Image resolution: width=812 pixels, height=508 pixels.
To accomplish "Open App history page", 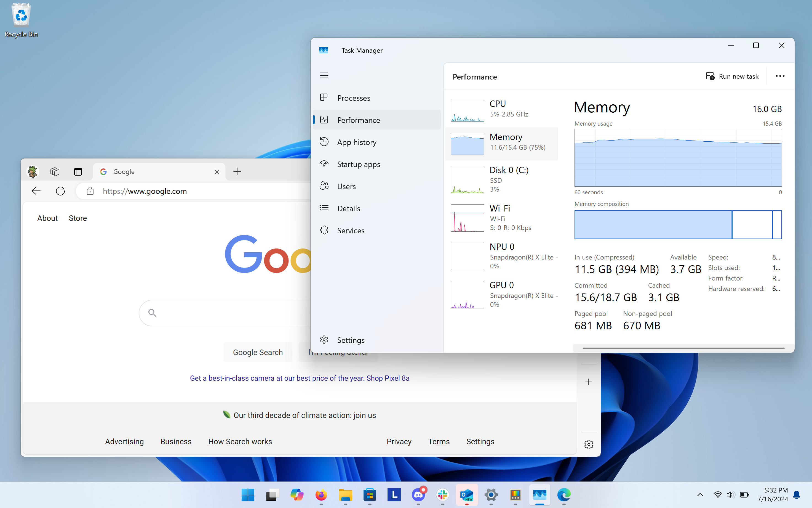I will [x=377, y=142].
